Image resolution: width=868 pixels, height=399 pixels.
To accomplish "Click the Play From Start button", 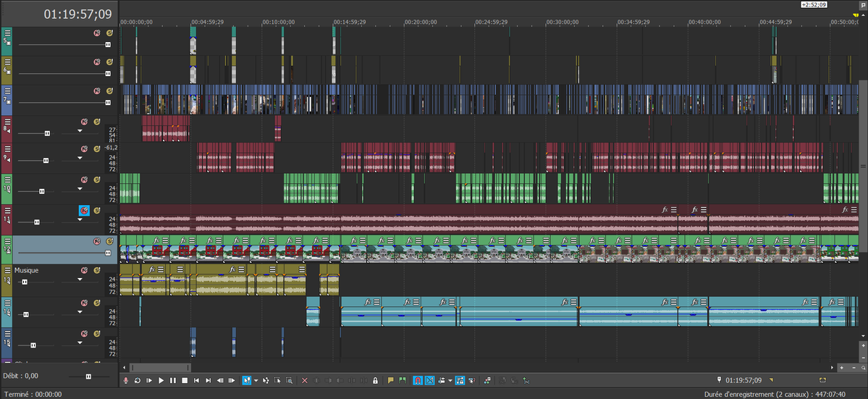I will click(x=149, y=380).
